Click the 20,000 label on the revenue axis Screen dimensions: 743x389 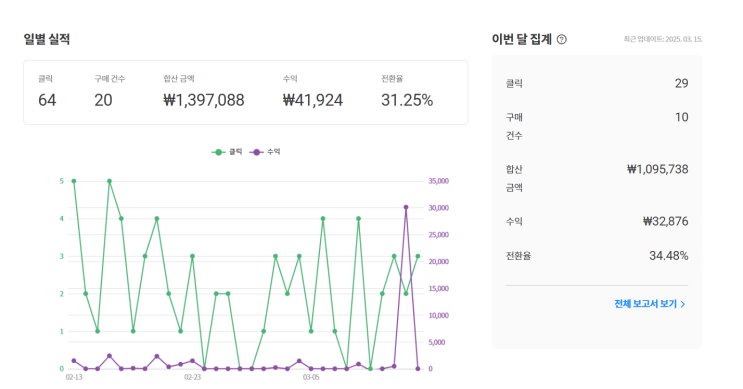click(438, 262)
